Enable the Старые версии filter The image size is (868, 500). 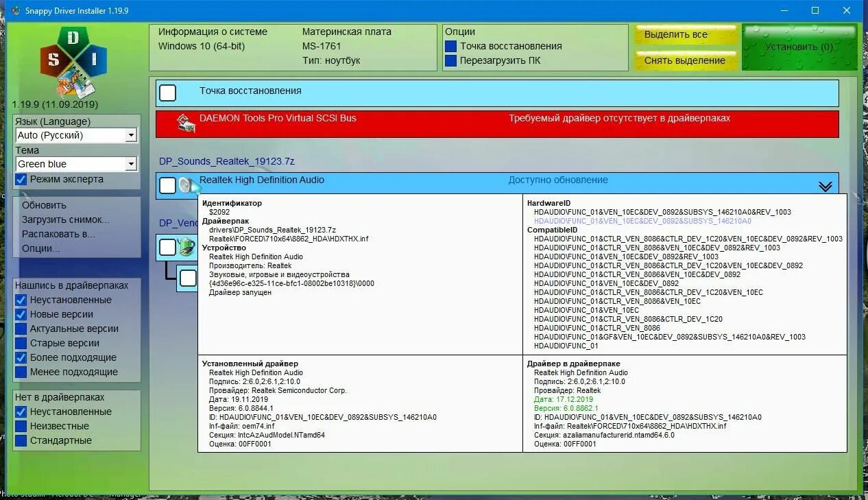tap(21, 343)
